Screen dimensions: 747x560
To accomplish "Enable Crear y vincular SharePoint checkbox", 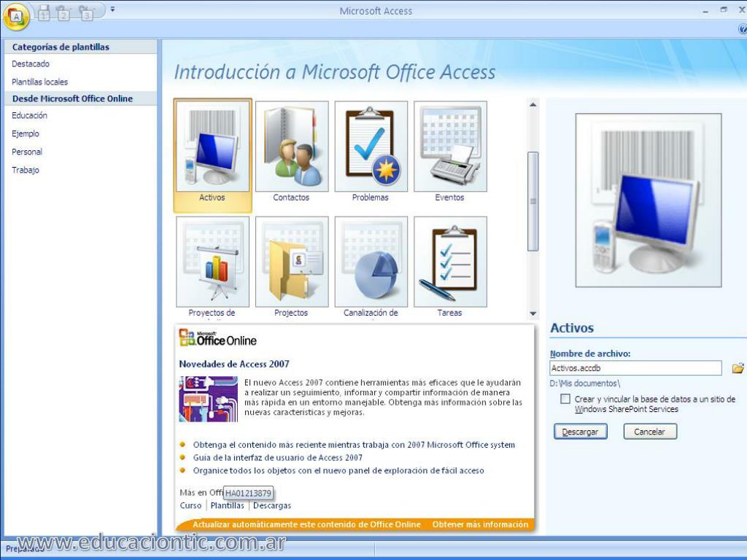I will tap(565, 399).
